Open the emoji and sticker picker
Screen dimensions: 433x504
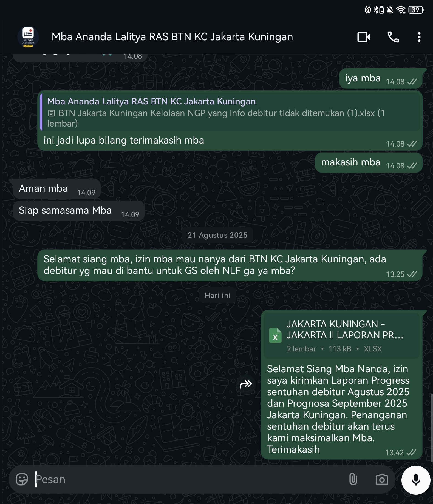[x=22, y=479]
